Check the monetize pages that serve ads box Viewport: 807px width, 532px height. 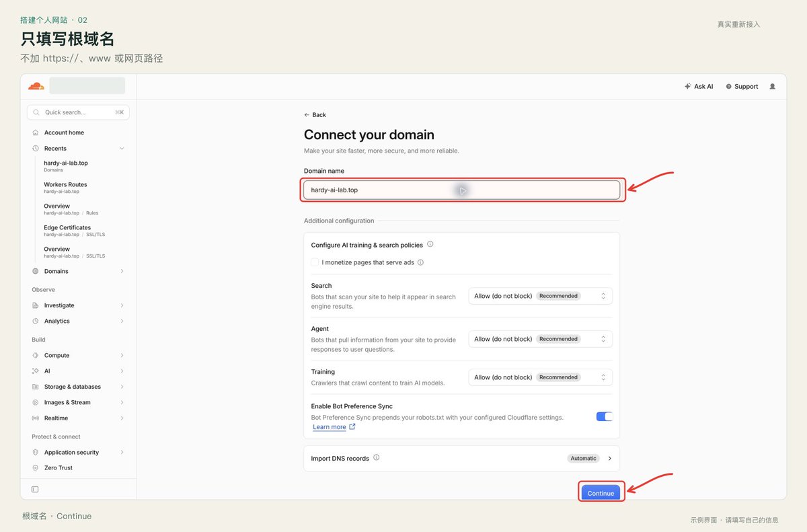tap(315, 262)
